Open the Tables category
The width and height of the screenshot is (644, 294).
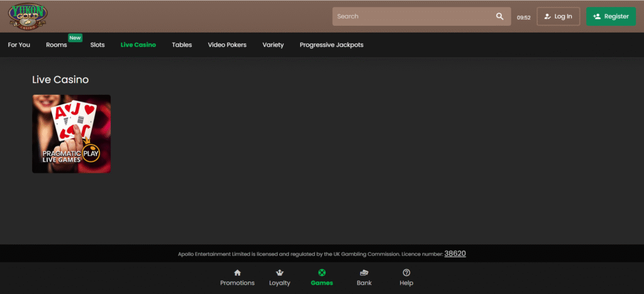click(182, 45)
